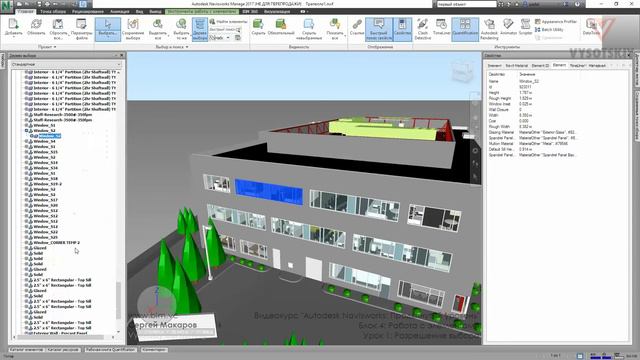The width and height of the screenshot is (640, 360).
Task: Toggle Быстрый показ свойств (Quick Properties)
Action: 379,29
